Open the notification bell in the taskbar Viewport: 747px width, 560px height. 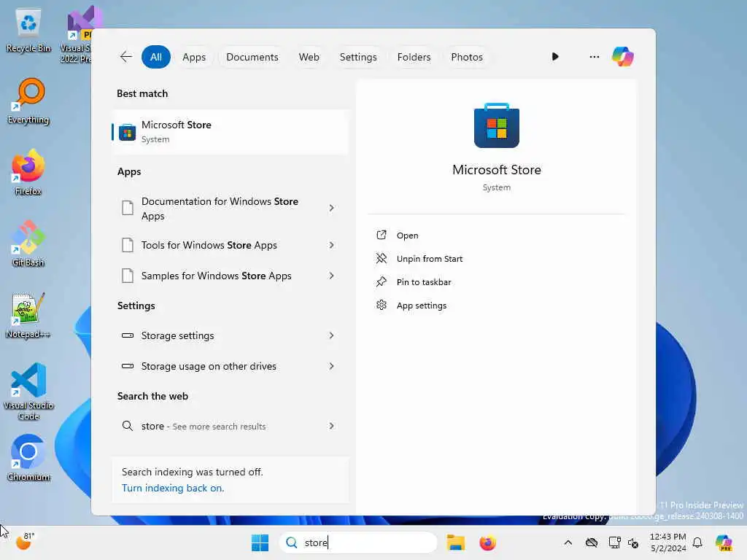coord(697,542)
